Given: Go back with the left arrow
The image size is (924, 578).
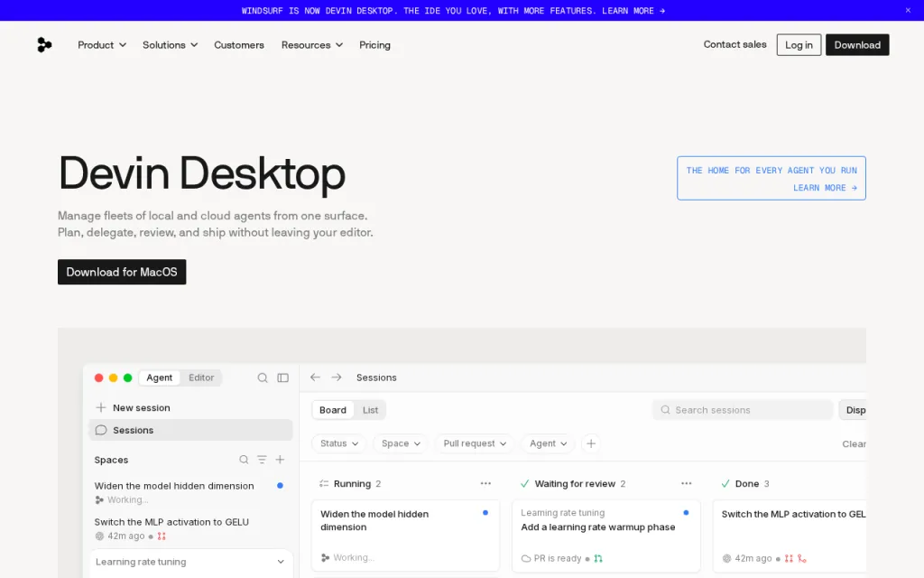Looking at the screenshot, I should click(x=315, y=378).
